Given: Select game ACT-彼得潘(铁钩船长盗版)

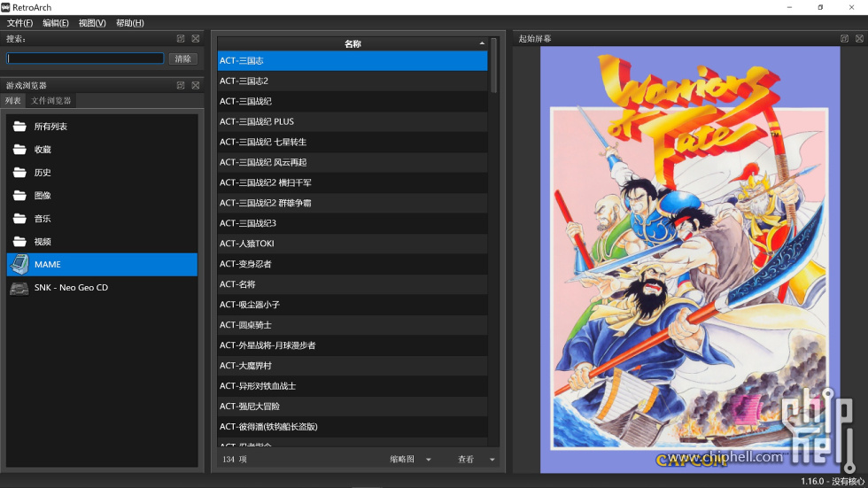Looking at the screenshot, I should [x=353, y=427].
